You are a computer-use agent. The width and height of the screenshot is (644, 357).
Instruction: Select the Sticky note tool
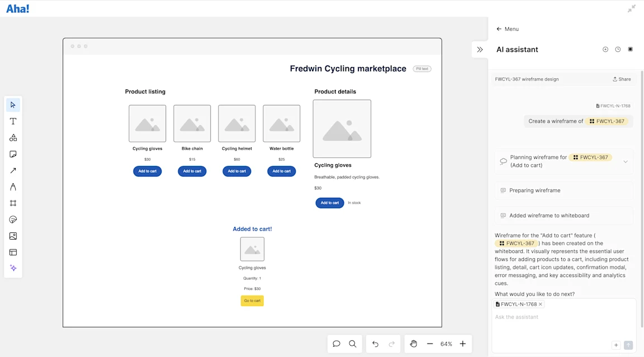point(13,154)
